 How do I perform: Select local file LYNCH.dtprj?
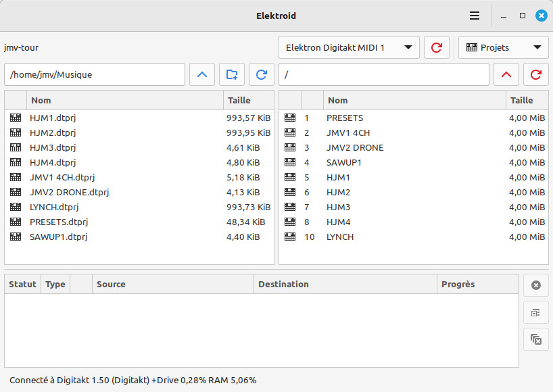coord(139,207)
